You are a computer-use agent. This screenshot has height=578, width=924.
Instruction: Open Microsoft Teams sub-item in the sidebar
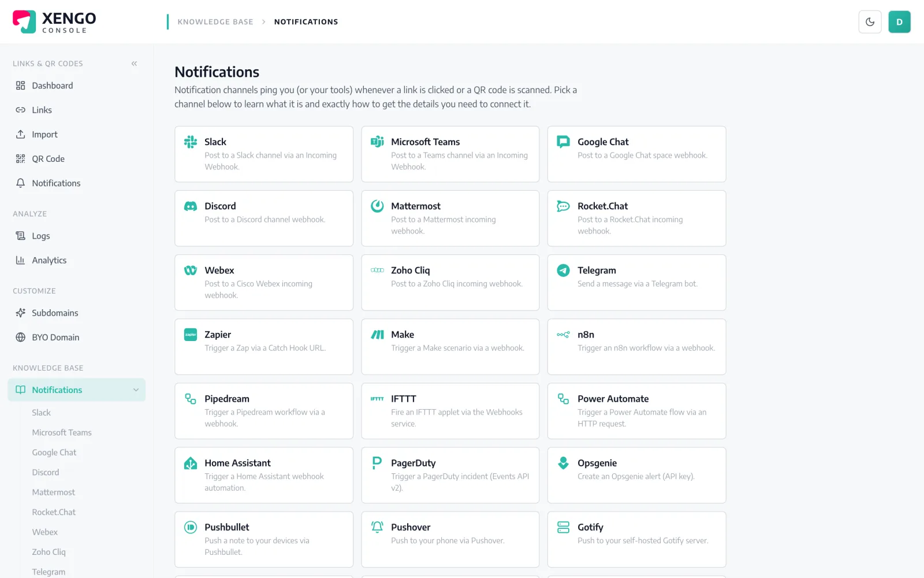coord(62,432)
